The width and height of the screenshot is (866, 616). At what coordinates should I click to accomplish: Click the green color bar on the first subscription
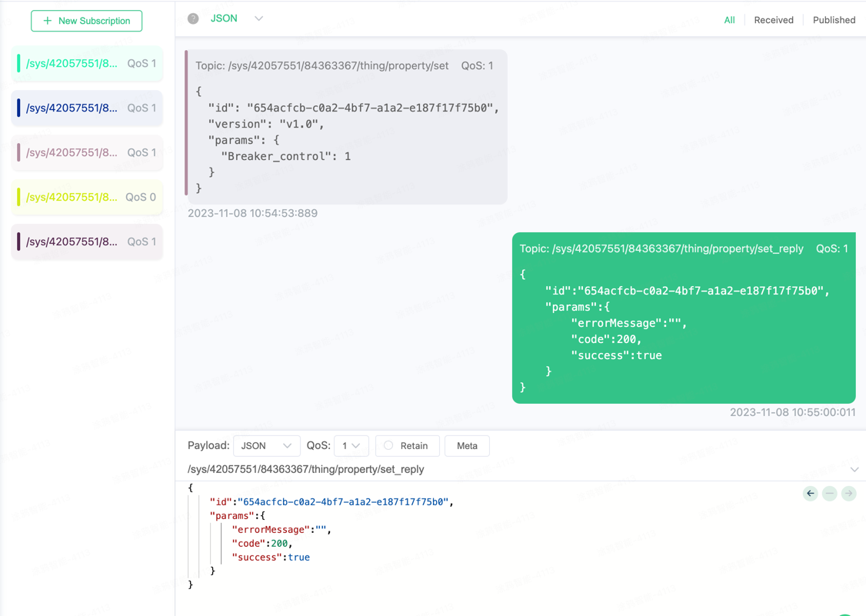[18, 63]
